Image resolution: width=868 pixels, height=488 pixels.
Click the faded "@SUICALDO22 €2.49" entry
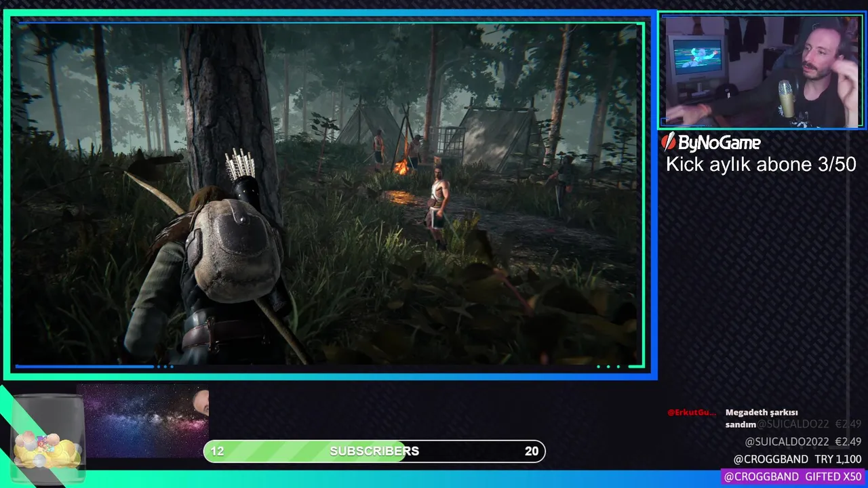point(810,424)
